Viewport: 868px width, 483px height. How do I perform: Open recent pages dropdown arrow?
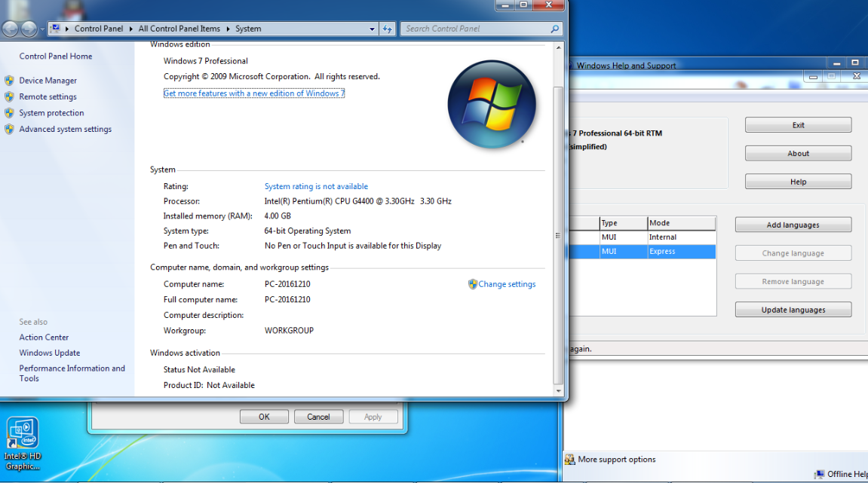click(x=42, y=29)
